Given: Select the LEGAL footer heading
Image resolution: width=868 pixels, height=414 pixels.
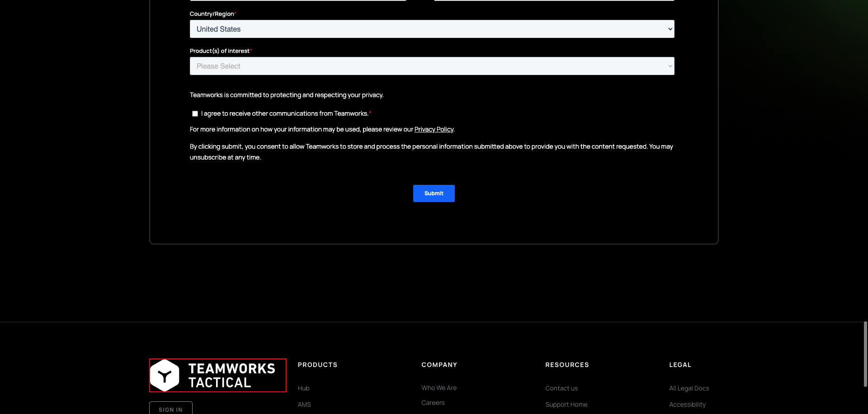Looking at the screenshot, I should pos(680,365).
